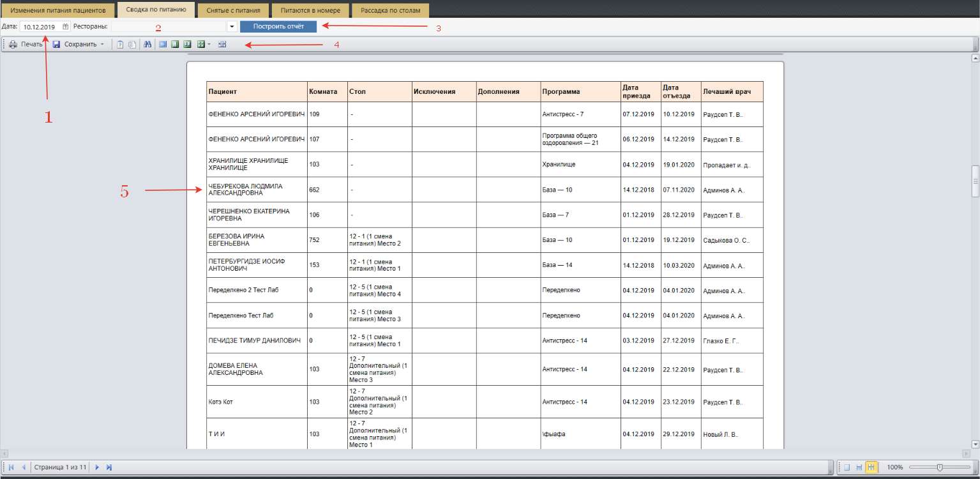
Task: Jump to the last report page
Action: point(109,468)
